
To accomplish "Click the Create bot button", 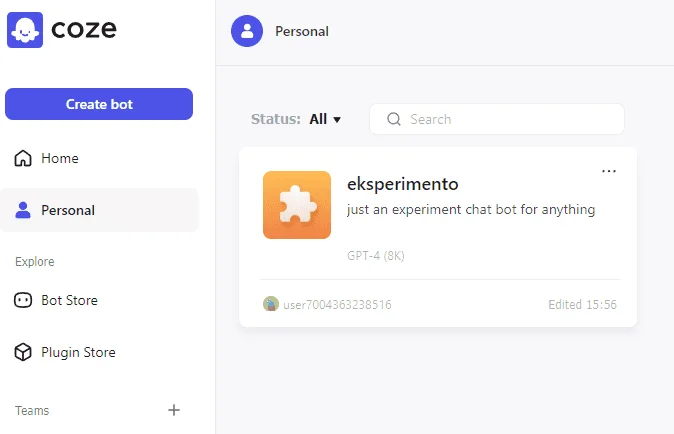I will 99,104.
